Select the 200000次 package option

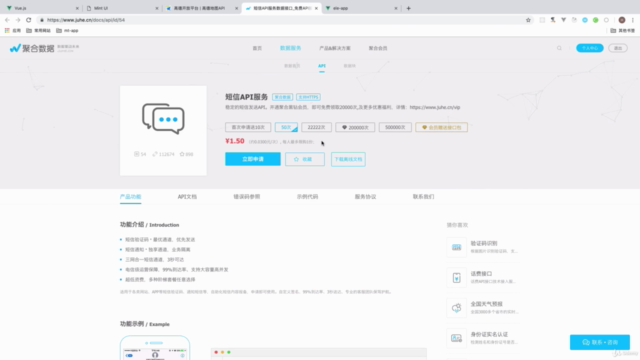(x=355, y=127)
